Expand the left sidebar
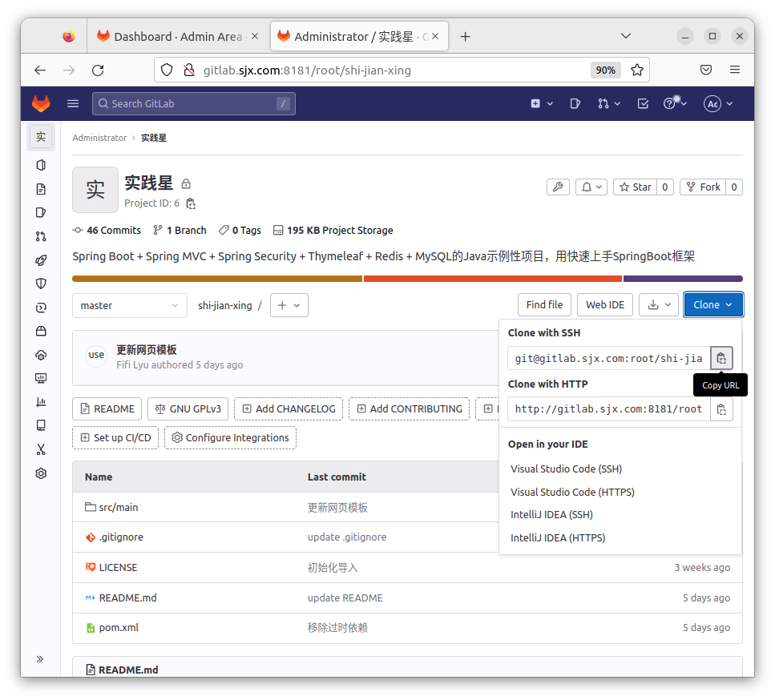Image resolution: width=775 pixels, height=700 pixels. (40, 658)
